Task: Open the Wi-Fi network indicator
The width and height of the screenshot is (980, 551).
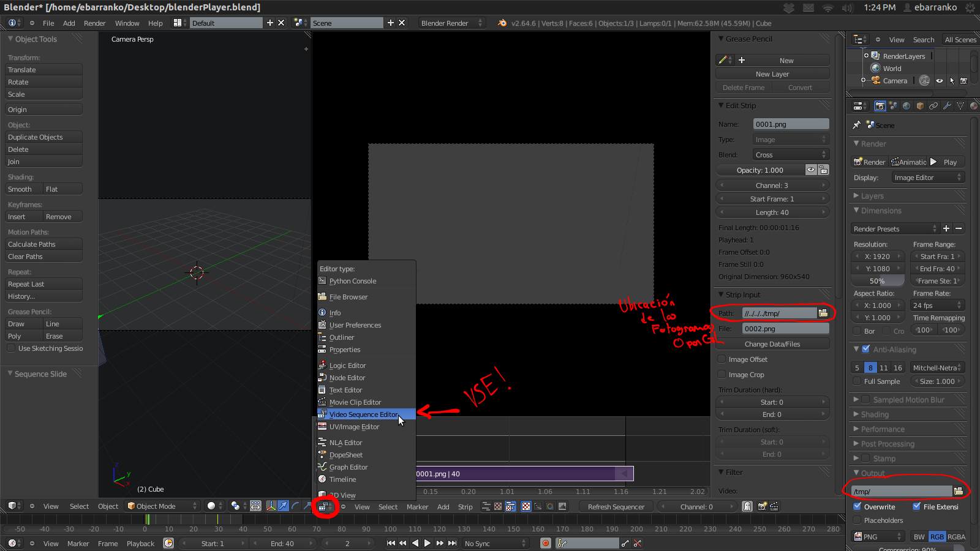Action: pos(828,7)
